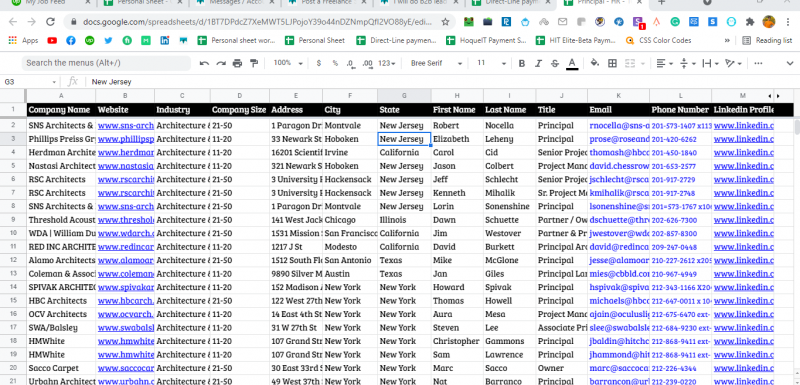Open the fill color bucket tool
This screenshot has width=800, height=385.
tap(595, 63)
